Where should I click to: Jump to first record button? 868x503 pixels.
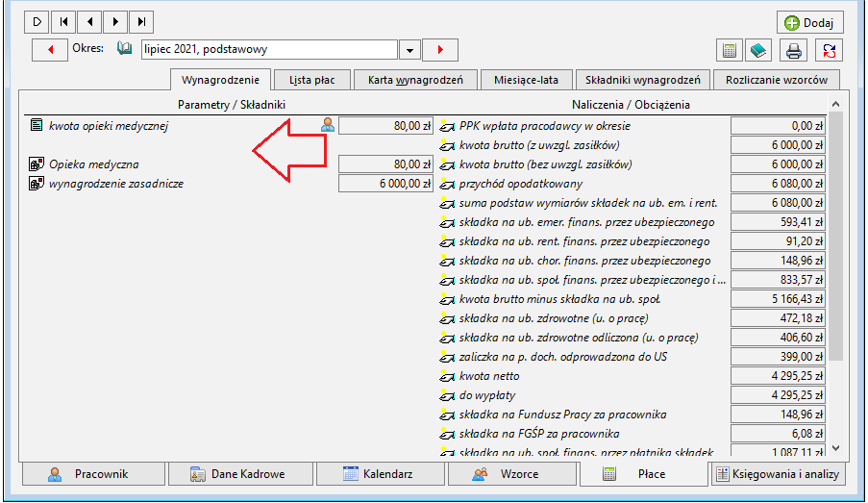click(63, 21)
